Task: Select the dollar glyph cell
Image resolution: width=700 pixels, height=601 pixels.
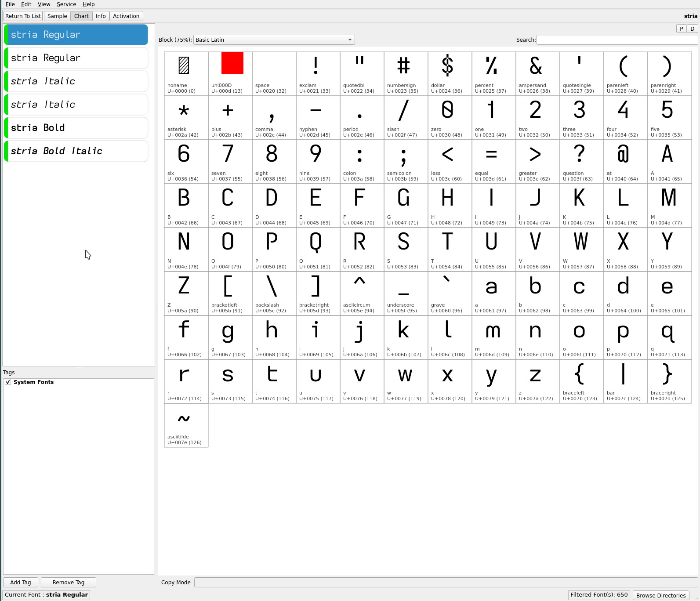Action: tap(450, 74)
